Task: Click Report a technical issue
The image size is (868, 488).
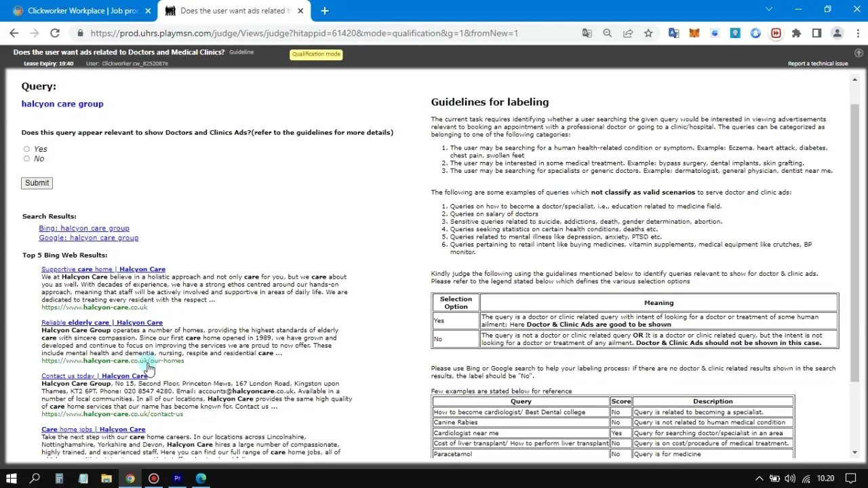Action: point(818,64)
